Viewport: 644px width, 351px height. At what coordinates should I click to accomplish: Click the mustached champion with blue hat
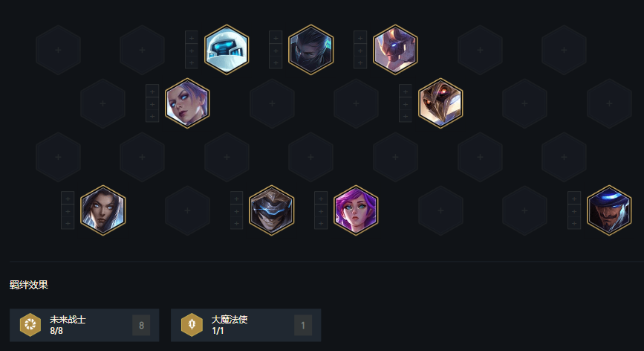click(609, 210)
